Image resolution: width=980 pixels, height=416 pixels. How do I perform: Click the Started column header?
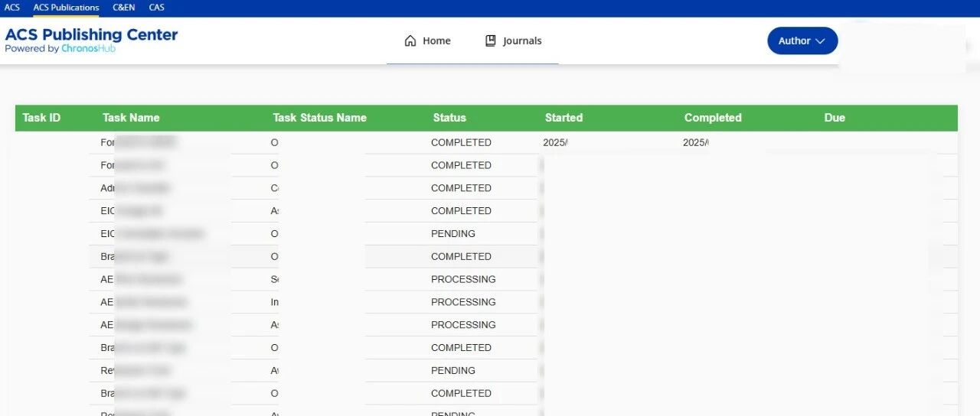coord(563,118)
